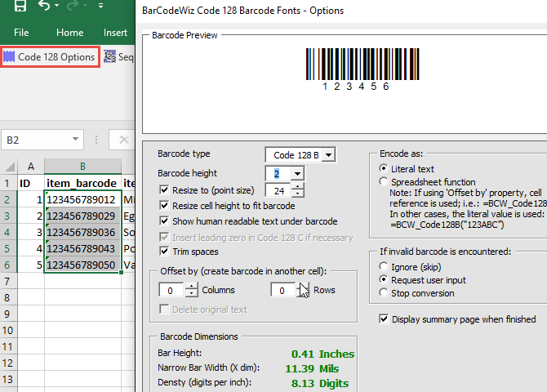Click the Bar Height 0.41 Inches value
The height and width of the screenshot is (392, 547).
coord(322,354)
